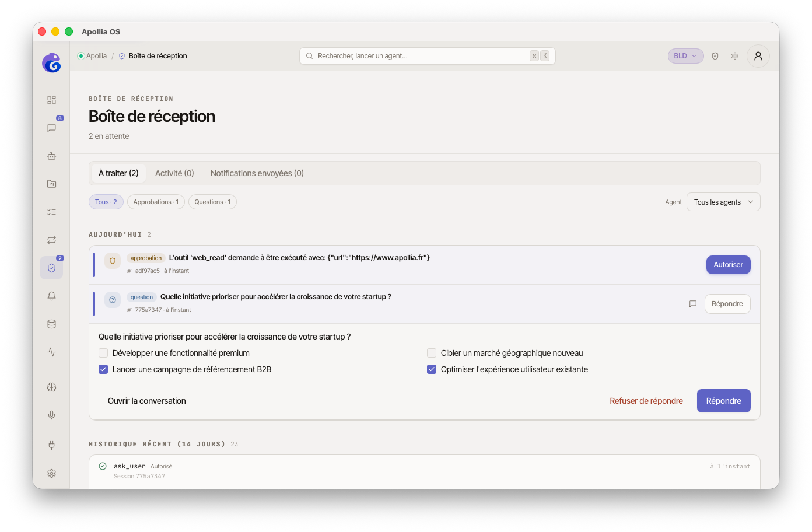This screenshot has height=532, width=812.
Task: Click the purple Répondre submit button
Action: [724, 401]
